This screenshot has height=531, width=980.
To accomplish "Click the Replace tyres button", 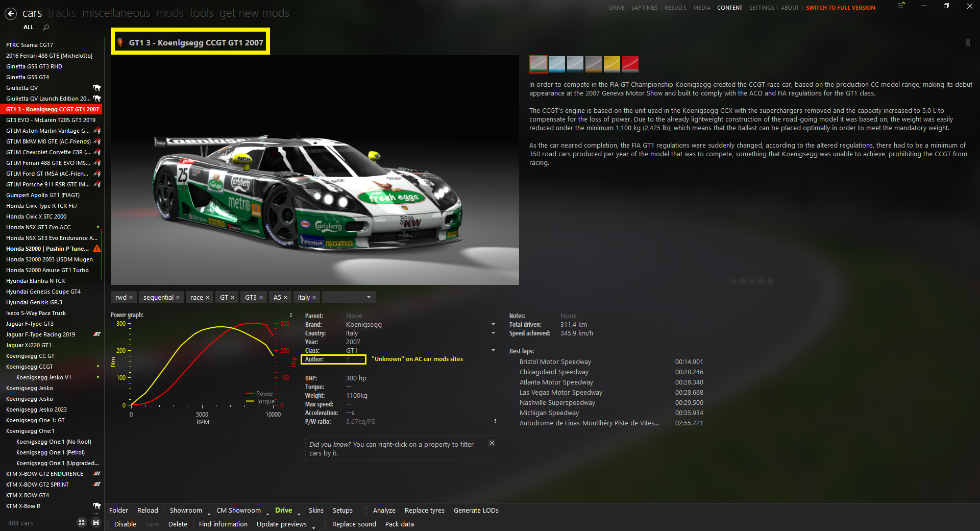I will coord(425,510).
